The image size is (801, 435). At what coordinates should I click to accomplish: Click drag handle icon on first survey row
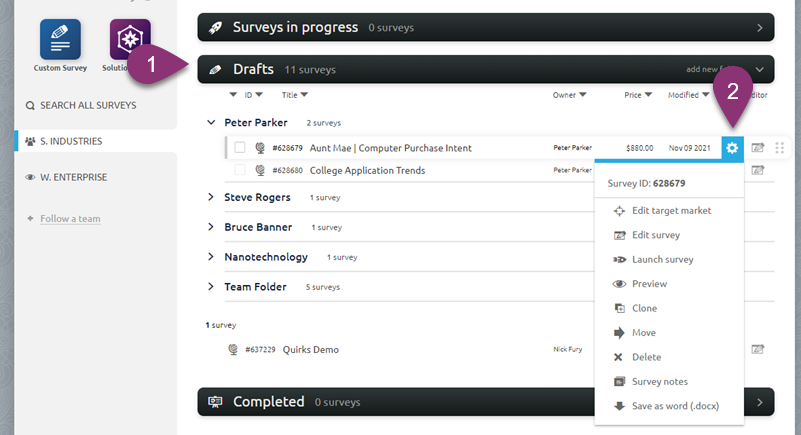click(x=780, y=148)
